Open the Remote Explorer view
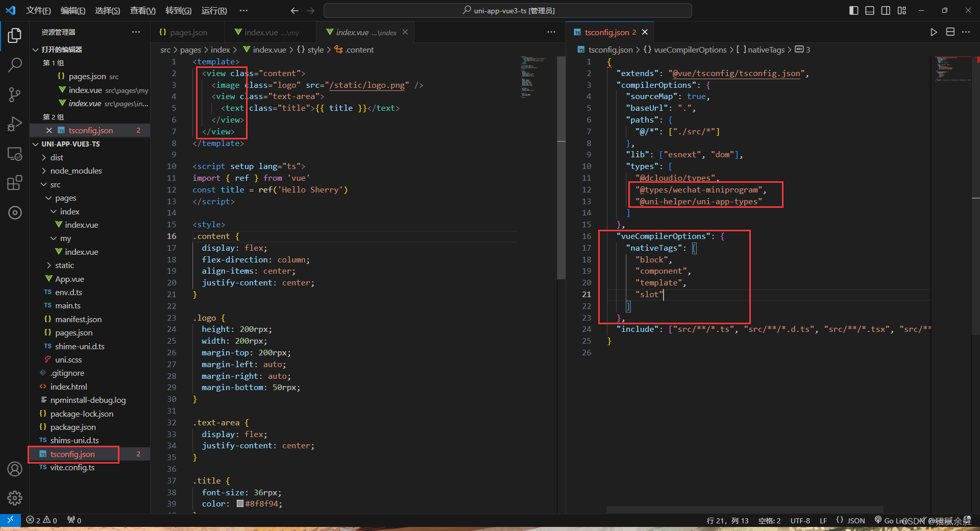This screenshot has height=531, width=980. [x=15, y=154]
